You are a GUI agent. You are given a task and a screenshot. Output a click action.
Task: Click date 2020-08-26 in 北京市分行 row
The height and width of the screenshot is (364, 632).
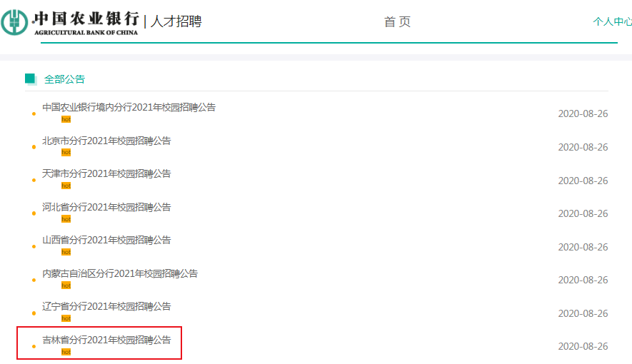click(583, 147)
